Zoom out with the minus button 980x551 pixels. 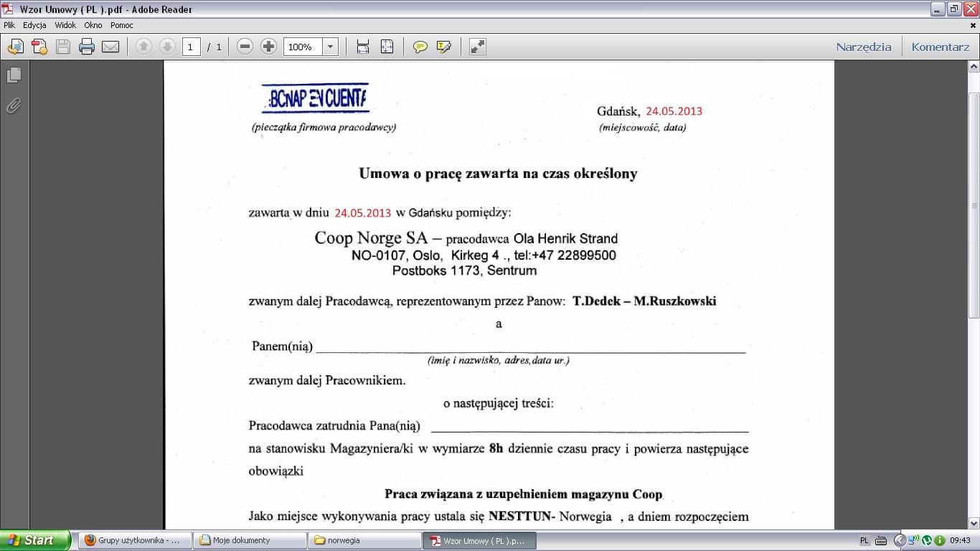245,47
